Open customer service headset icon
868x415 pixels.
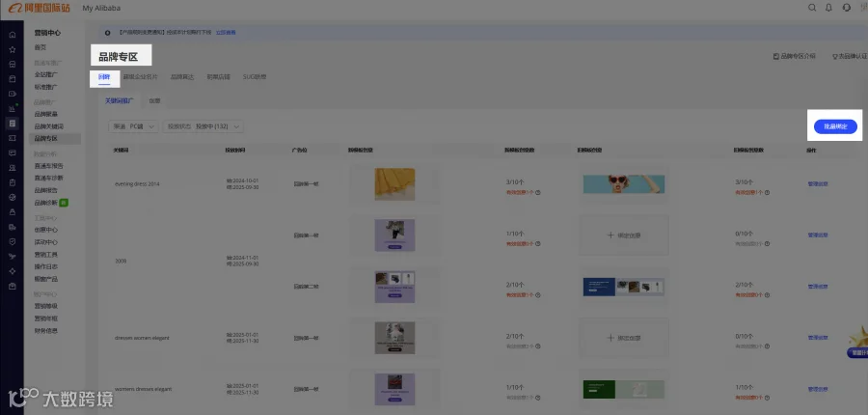coord(847,8)
